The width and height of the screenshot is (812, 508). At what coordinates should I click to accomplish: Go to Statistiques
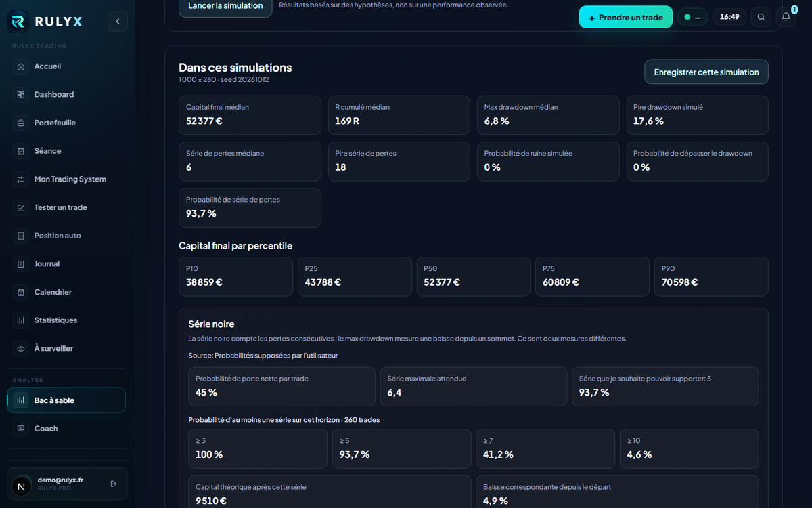coord(66,320)
